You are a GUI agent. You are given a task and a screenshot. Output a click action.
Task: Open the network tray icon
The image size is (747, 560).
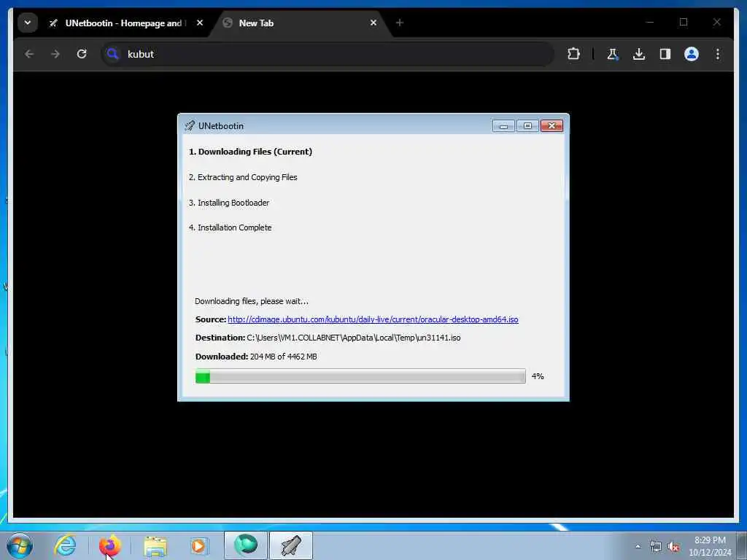pyautogui.click(x=656, y=547)
